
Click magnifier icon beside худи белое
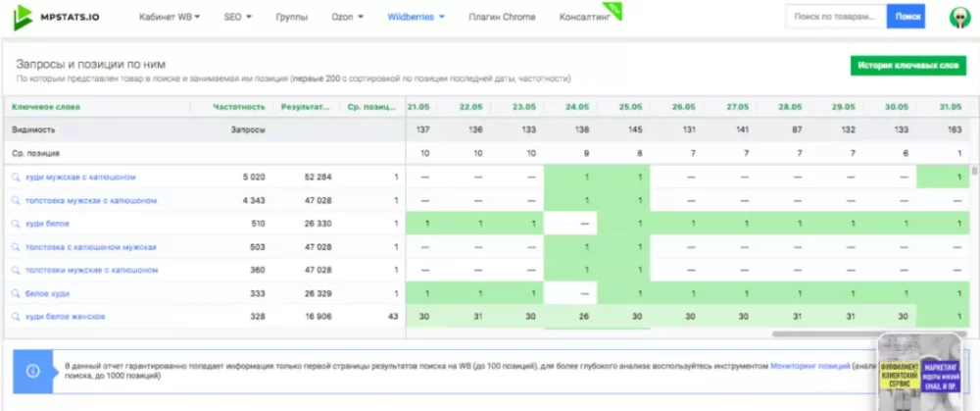16,224
